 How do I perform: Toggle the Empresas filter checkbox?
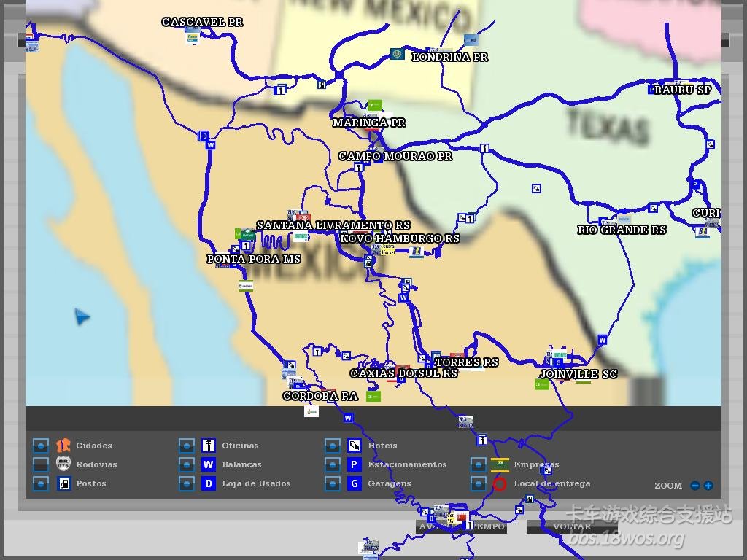479,464
